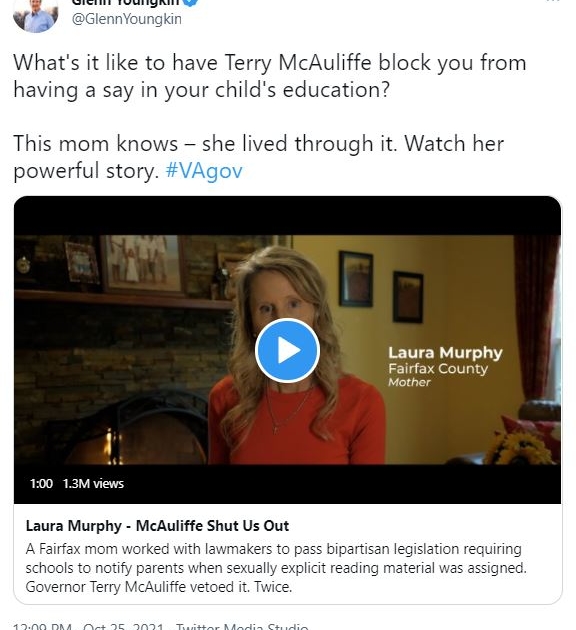Click the 1.3M views counter
The height and width of the screenshot is (630, 576).
pos(93,483)
